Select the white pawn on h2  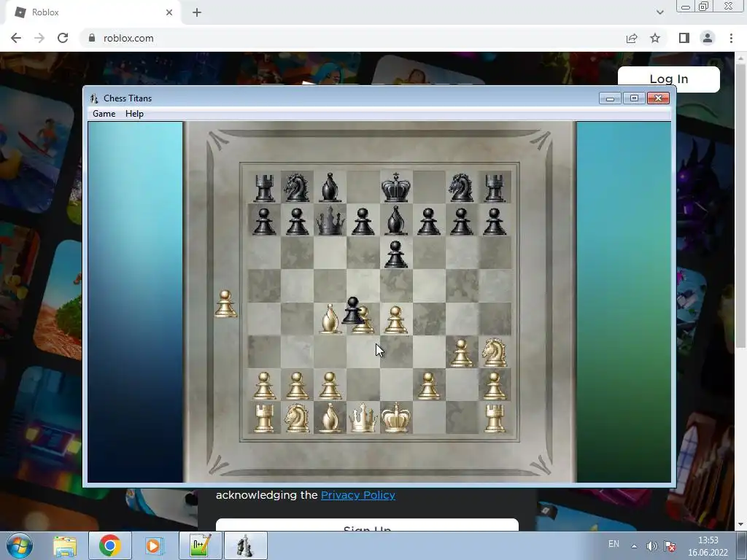495,386
